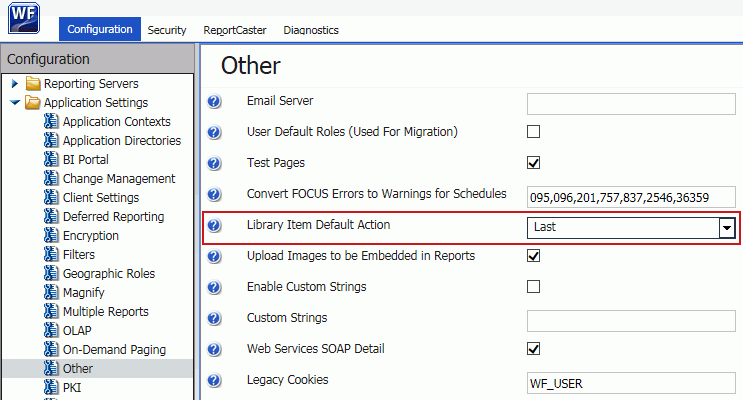Open the ReportCaster tab

tap(235, 30)
